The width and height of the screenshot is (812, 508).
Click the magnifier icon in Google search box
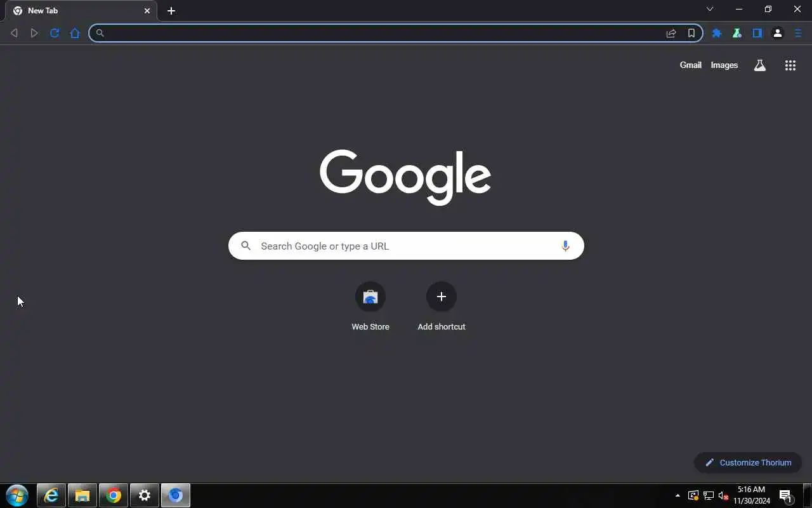click(246, 246)
